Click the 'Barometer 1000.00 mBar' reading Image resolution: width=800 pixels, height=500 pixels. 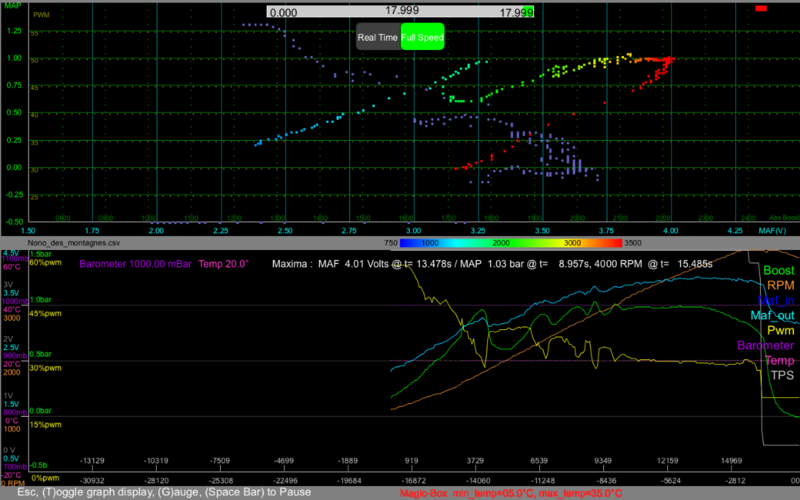click(x=135, y=264)
